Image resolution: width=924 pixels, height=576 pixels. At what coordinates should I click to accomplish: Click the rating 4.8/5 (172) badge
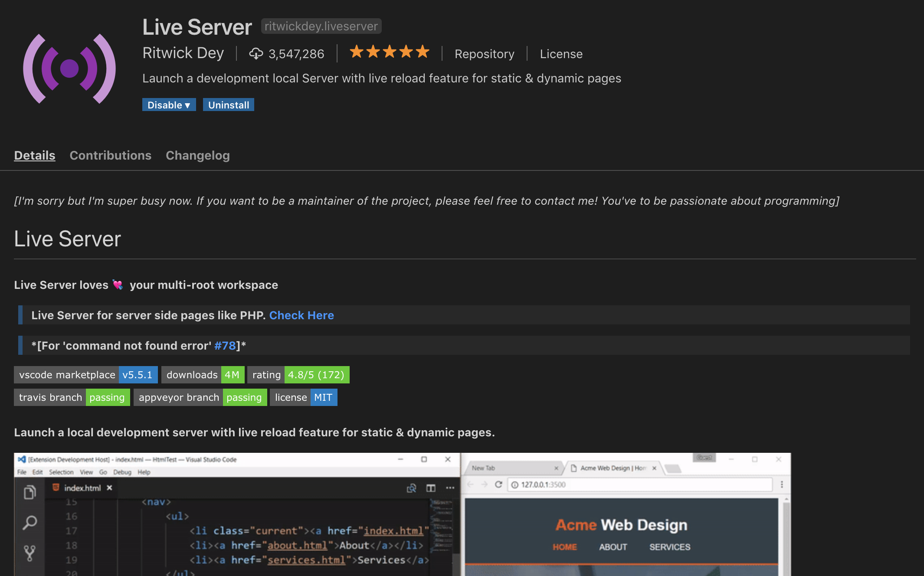tap(298, 375)
